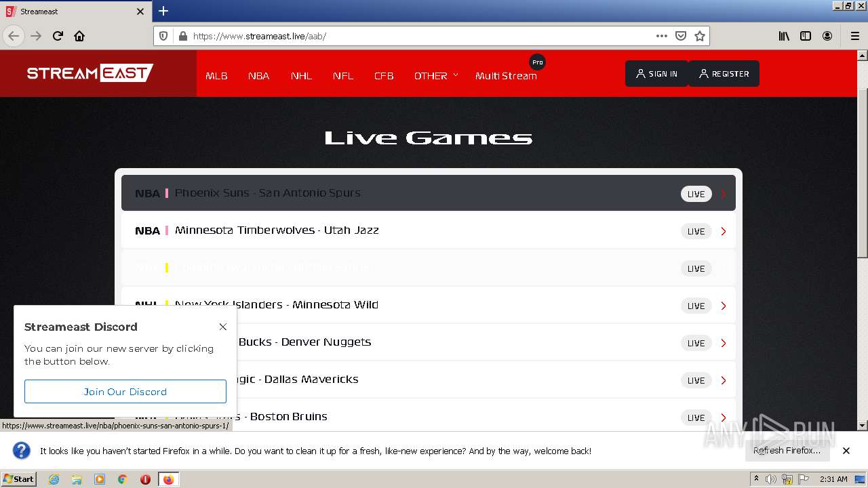Click Join Our Discord button
This screenshot has height=488, width=868.
click(125, 392)
